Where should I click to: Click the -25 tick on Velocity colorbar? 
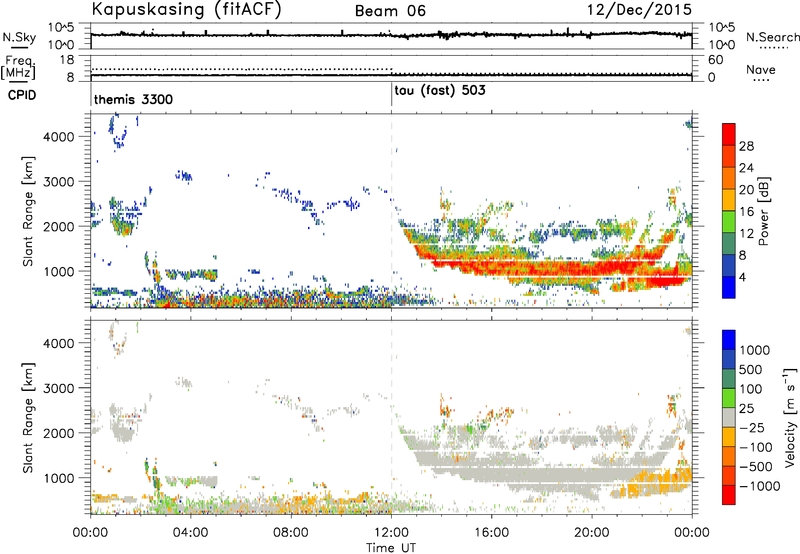(752, 427)
